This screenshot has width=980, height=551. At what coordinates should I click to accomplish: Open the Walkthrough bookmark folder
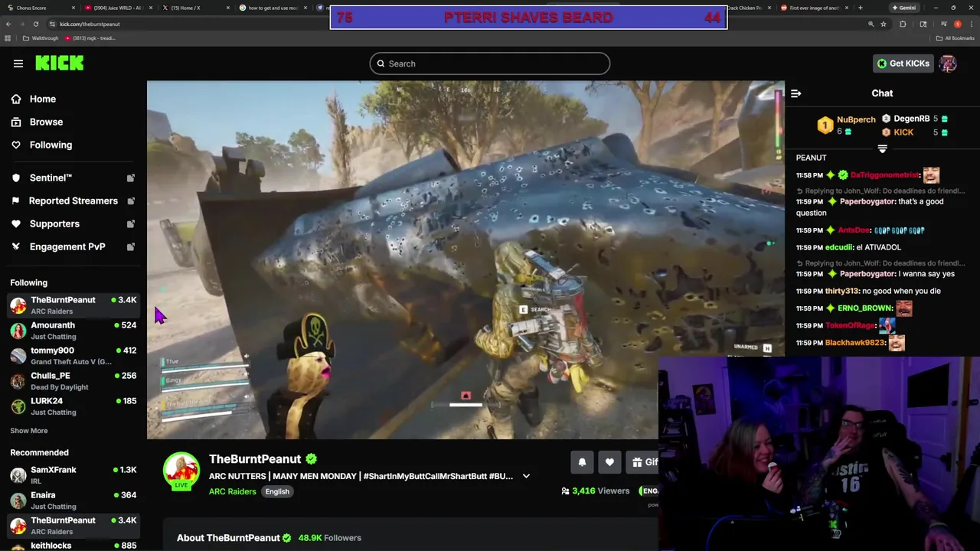(41, 38)
